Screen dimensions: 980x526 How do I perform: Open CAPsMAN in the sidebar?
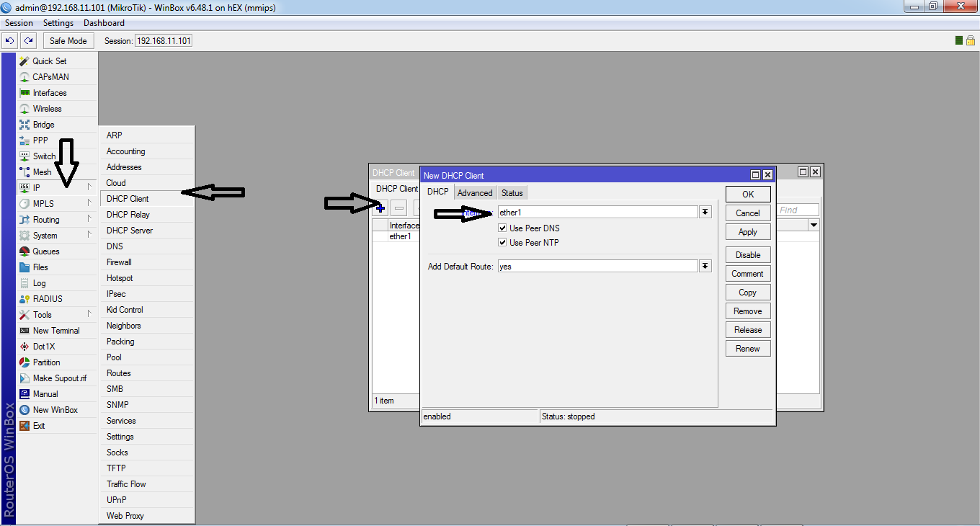(x=57, y=77)
